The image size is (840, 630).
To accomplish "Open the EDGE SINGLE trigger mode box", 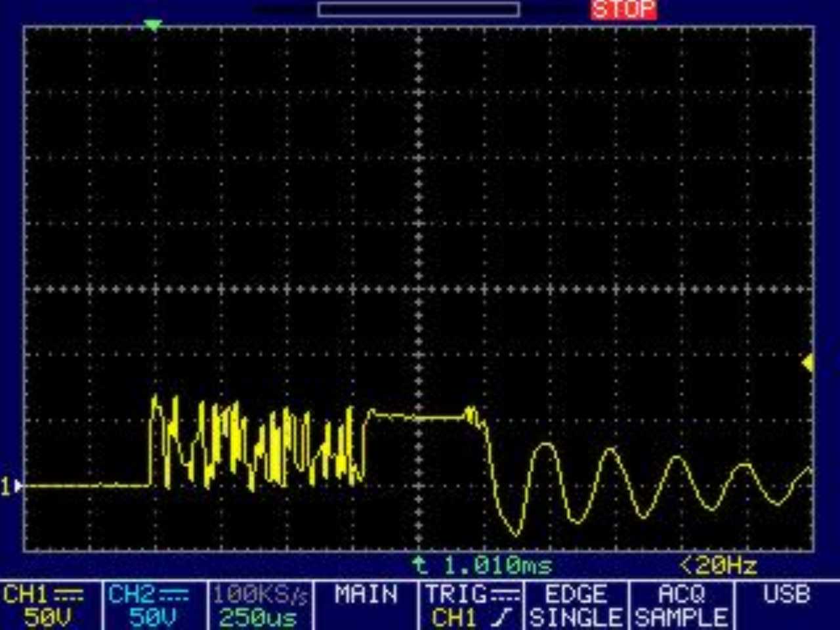I will pyautogui.click(x=576, y=606).
